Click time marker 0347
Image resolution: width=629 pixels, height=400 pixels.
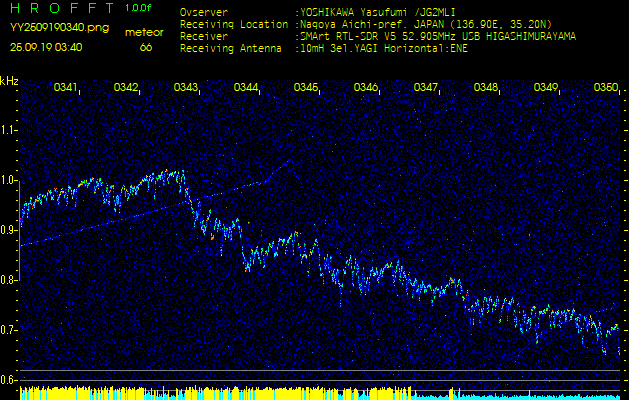click(426, 87)
